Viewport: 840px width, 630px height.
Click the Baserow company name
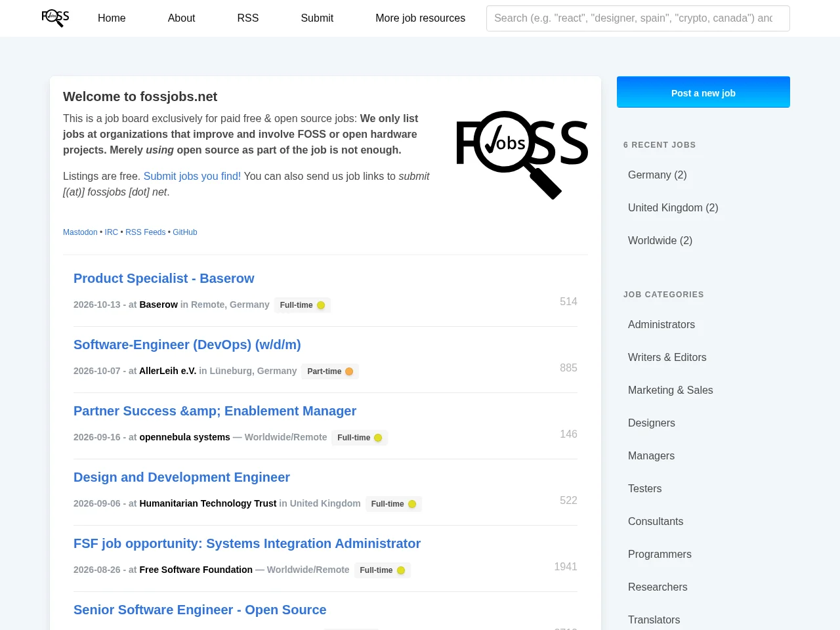pos(159,304)
